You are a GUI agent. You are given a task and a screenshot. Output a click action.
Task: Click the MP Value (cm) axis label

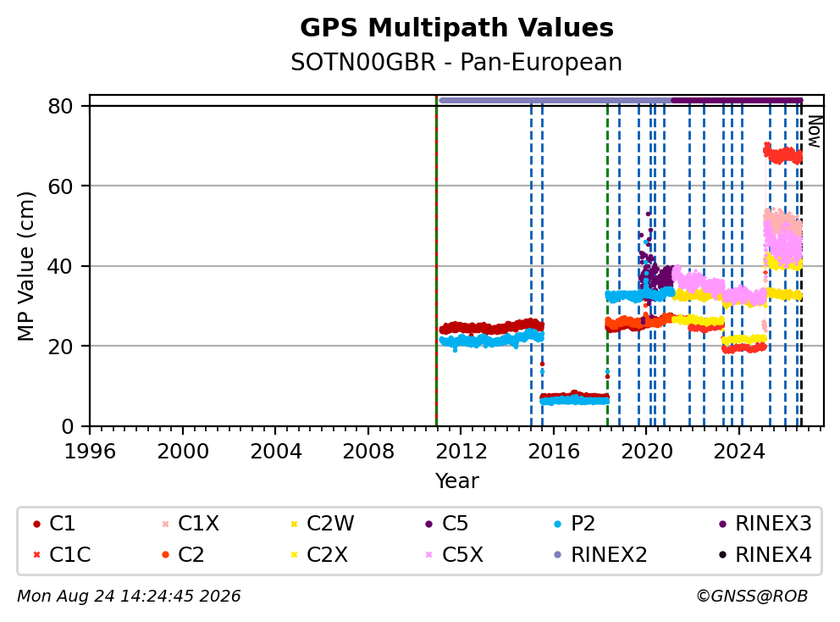25,266
